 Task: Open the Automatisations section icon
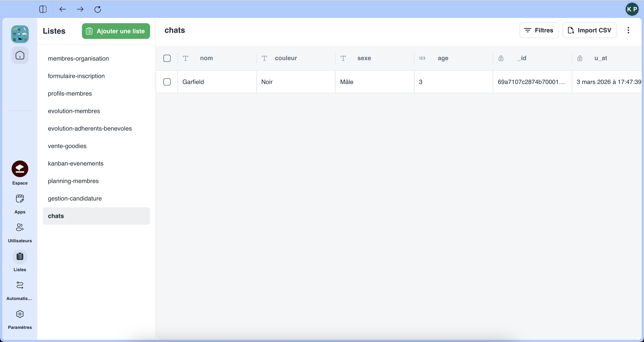click(x=20, y=285)
